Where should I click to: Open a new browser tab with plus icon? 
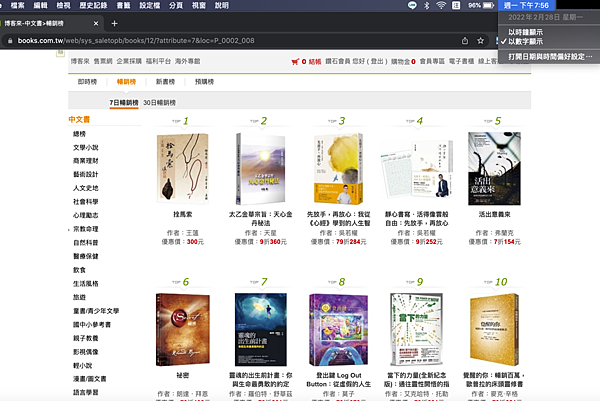(114, 23)
